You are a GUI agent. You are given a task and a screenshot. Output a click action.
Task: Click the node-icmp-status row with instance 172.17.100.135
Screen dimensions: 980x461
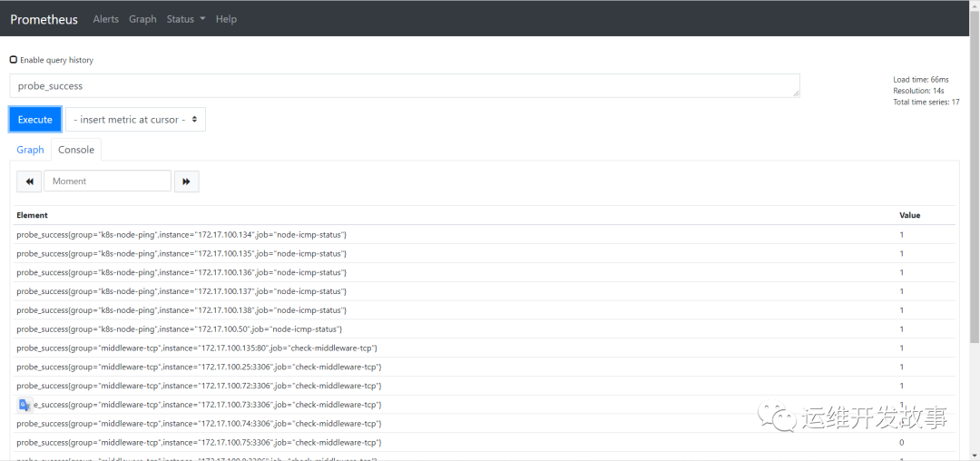click(x=485, y=253)
